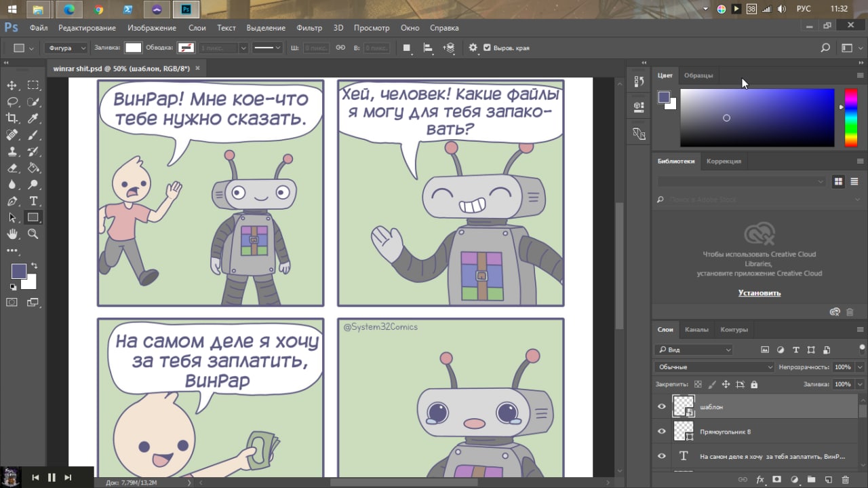Viewport: 868px width, 488px height.
Task: Toggle eye of the text layer
Action: point(662,456)
